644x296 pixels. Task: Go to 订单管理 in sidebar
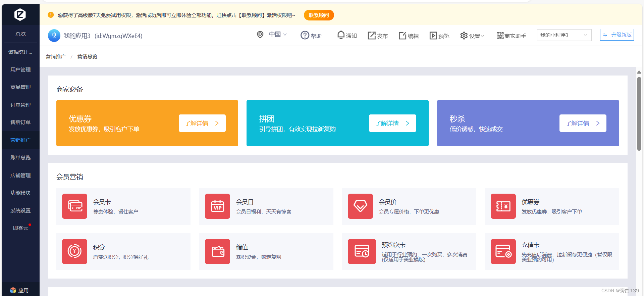pos(20,105)
